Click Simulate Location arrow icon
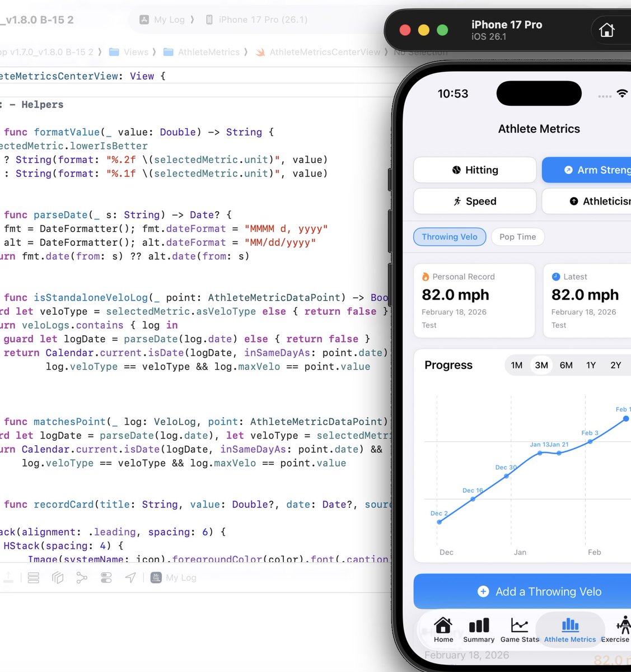This screenshot has height=672, width=631. coord(130,577)
